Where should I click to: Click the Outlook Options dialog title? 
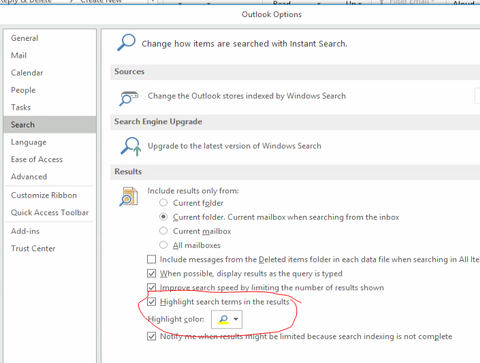[x=271, y=15]
